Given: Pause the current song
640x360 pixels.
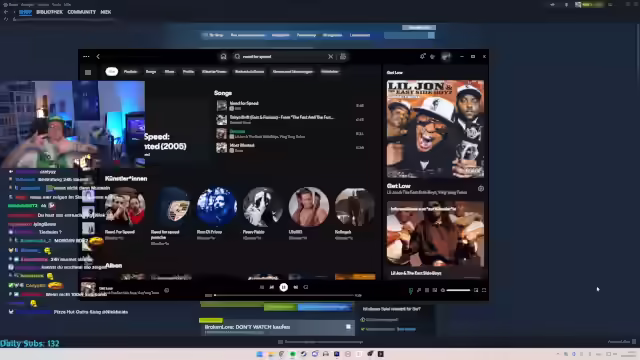Looking at the screenshot, I should point(284,287).
